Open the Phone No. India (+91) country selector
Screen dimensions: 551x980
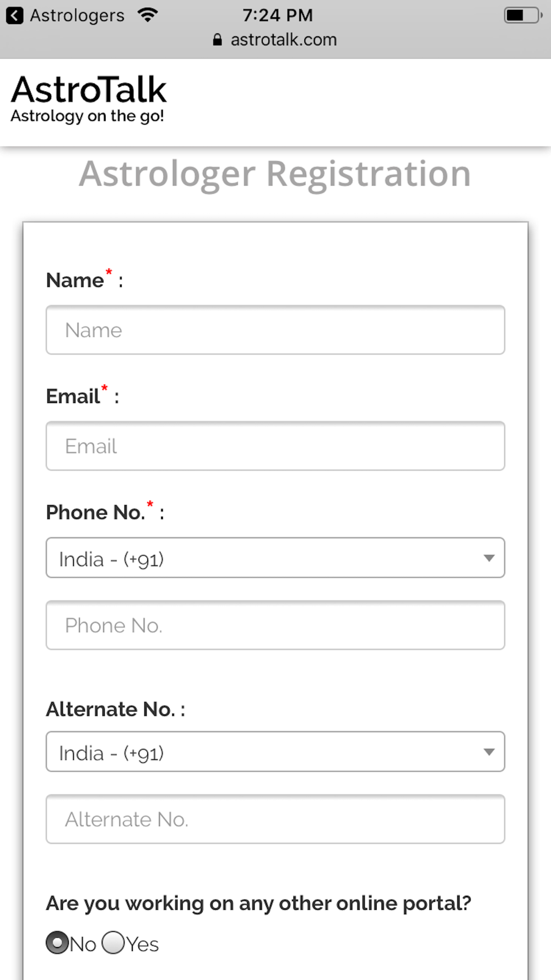coord(275,558)
